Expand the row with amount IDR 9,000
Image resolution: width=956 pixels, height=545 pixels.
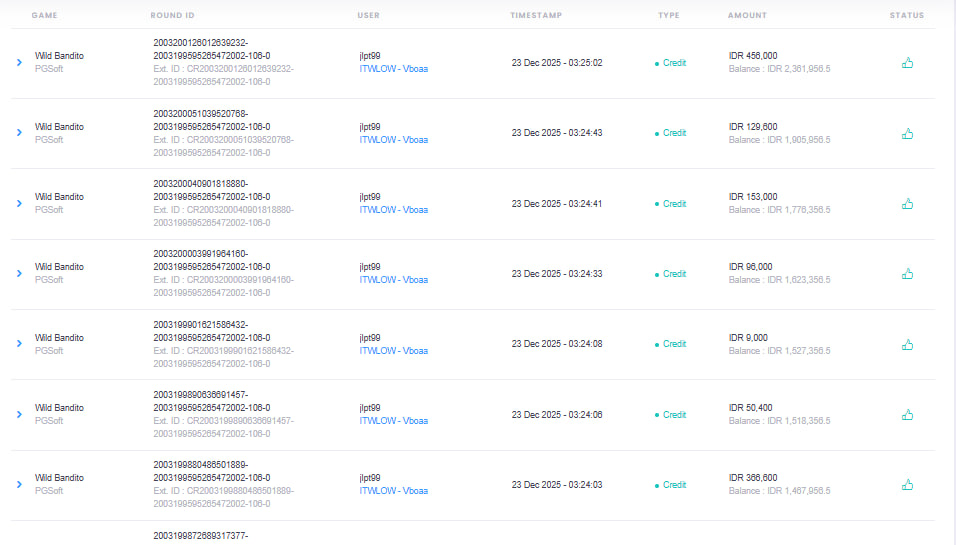pyautogui.click(x=20, y=344)
